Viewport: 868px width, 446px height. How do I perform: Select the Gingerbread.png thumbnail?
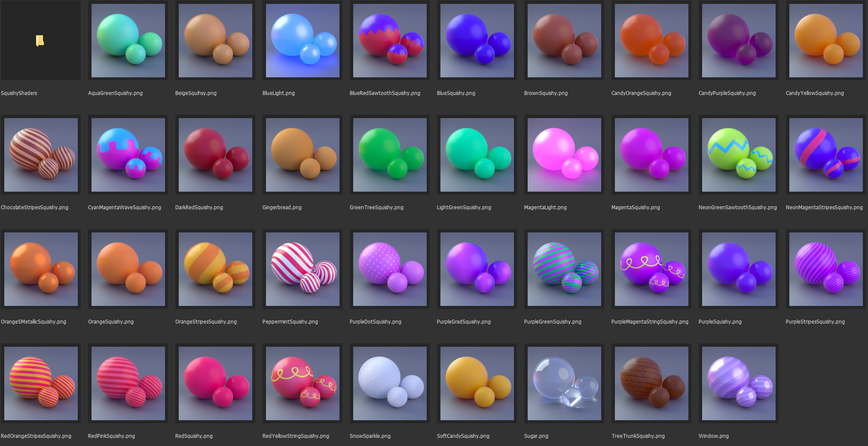[303, 155]
